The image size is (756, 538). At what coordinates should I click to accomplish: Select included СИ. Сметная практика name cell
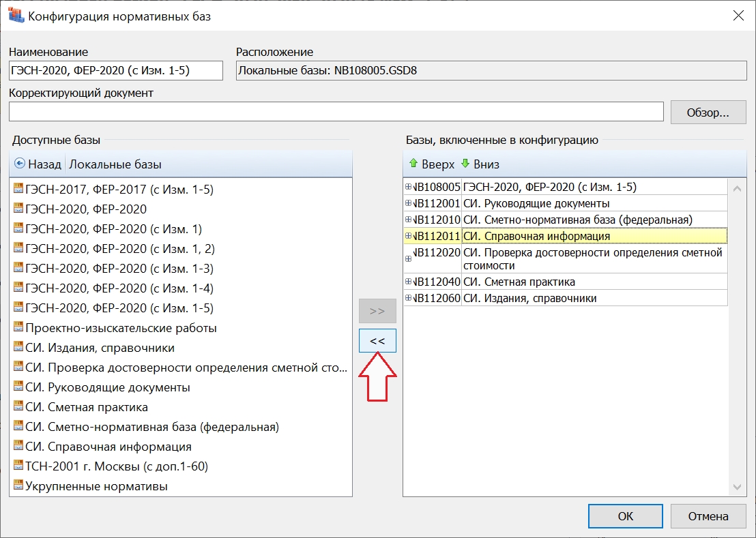click(594, 282)
